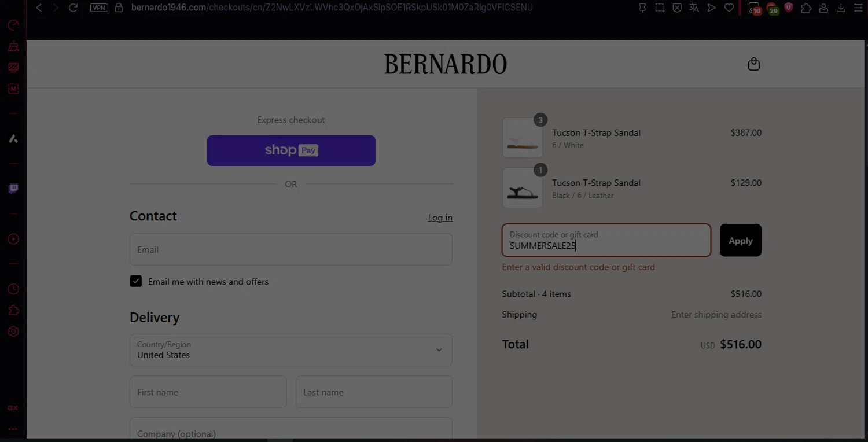Click the $129.00 item price
The image size is (868, 442).
click(746, 183)
